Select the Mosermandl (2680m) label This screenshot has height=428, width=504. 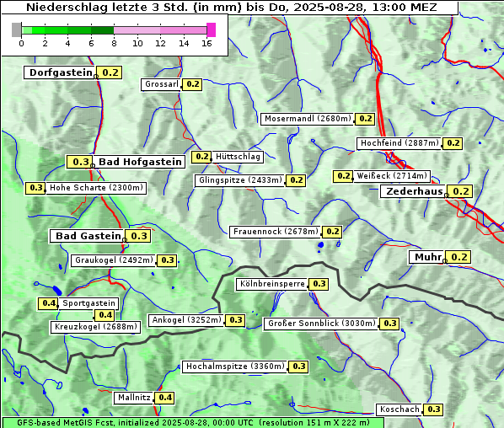click(x=307, y=119)
